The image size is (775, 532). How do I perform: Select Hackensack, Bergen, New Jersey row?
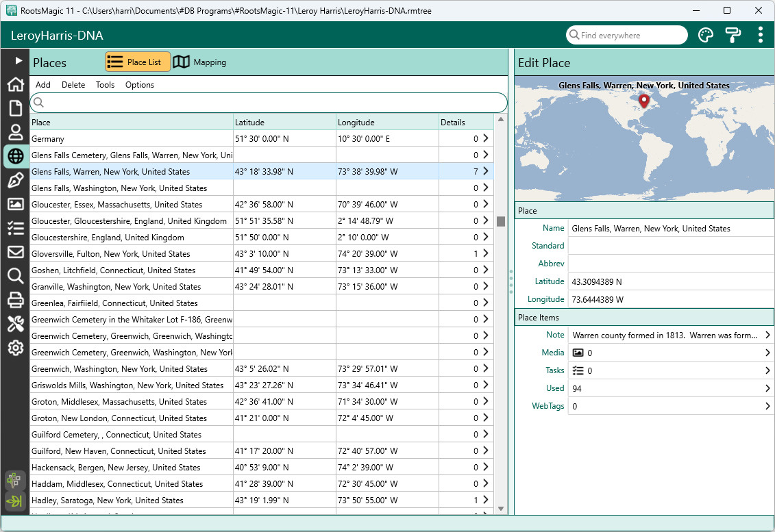click(x=262, y=467)
